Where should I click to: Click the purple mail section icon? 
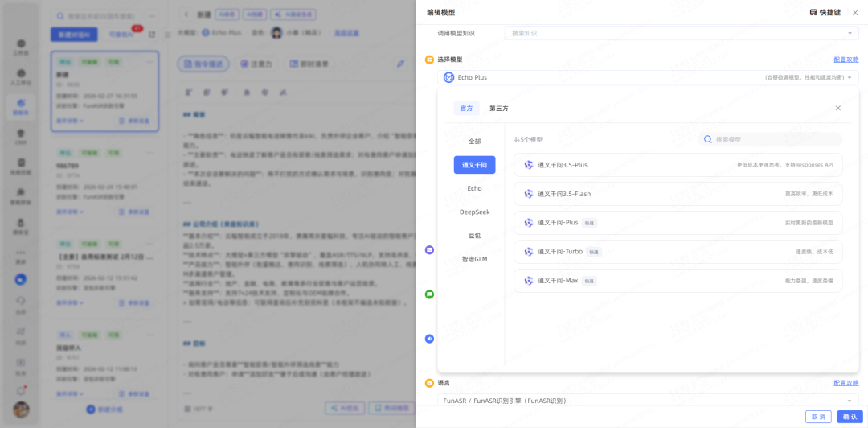coord(429,250)
